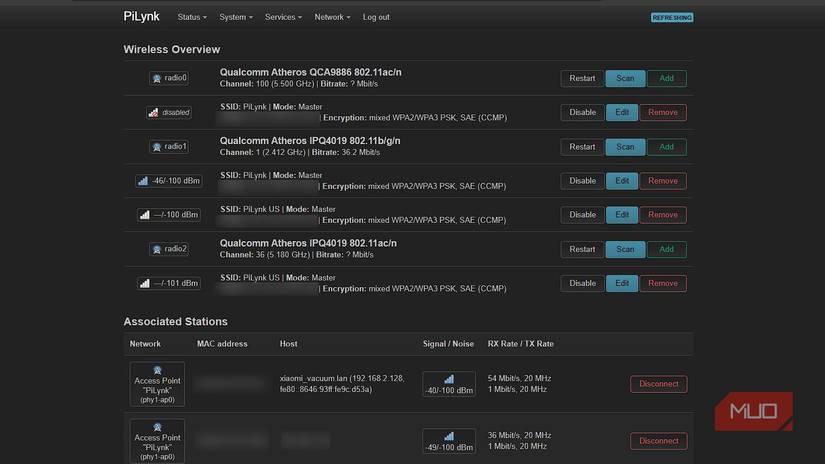Open the System dropdown menu
This screenshot has height=464, width=825.
coord(236,17)
